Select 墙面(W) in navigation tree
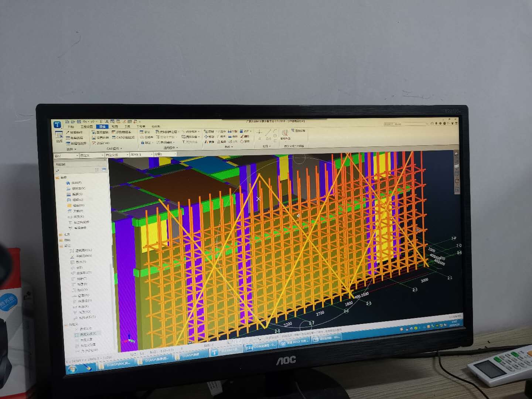 pos(76,205)
